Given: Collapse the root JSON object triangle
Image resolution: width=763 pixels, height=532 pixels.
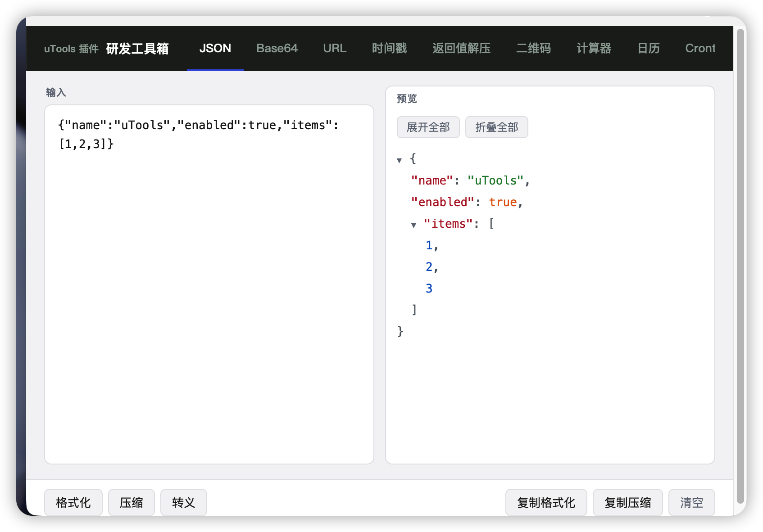Looking at the screenshot, I should click(399, 160).
